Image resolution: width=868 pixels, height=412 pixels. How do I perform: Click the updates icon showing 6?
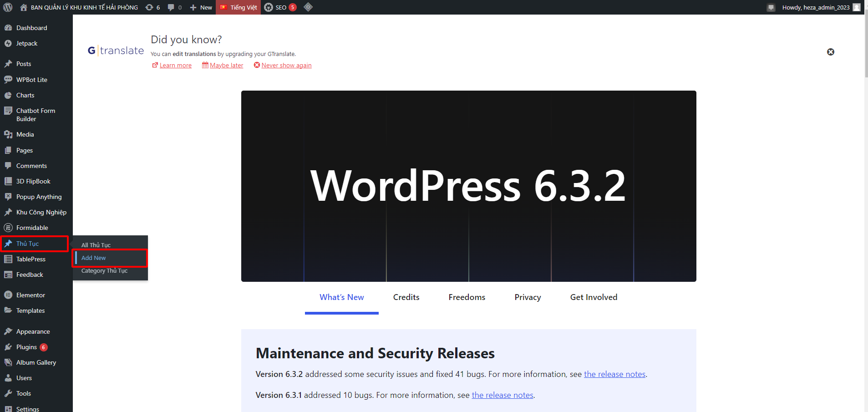[152, 7]
